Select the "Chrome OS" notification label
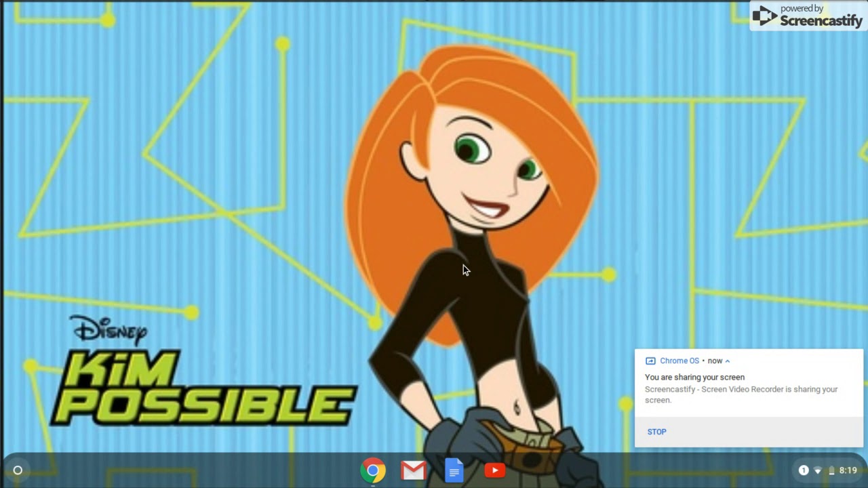The height and width of the screenshot is (488, 868). point(679,361)
